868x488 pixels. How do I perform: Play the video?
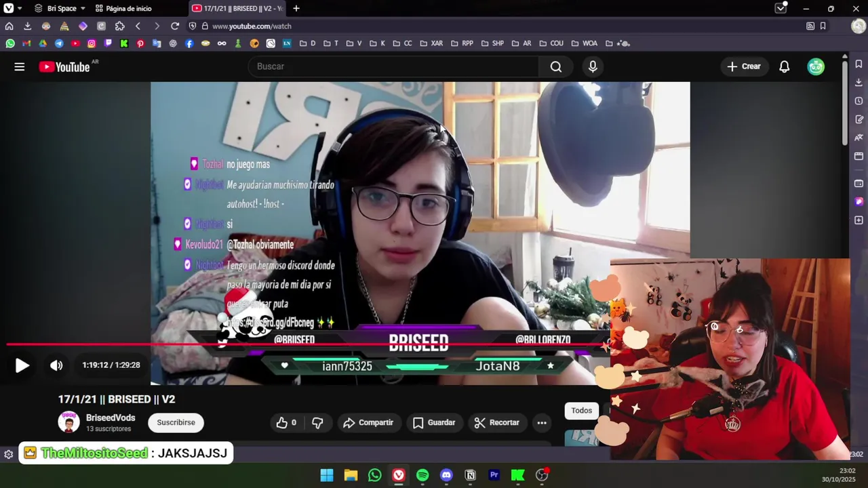22,365
